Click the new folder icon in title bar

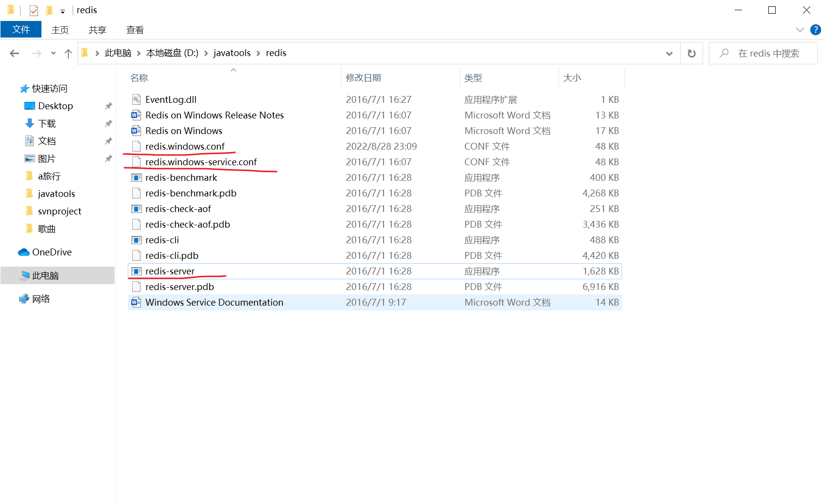click(49, 10)
